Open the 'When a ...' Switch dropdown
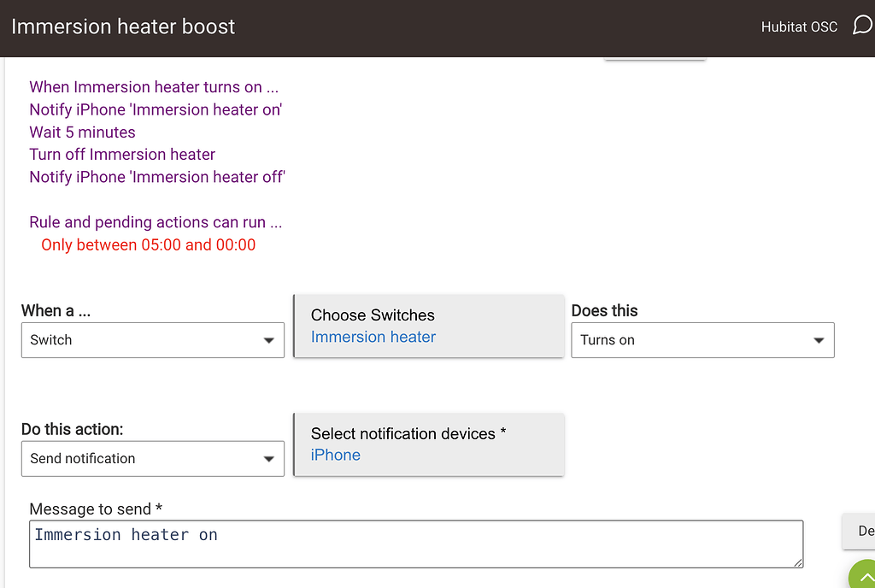The height and width of the screenshot is (588, 875). pyautogui.click(x=152, y=340)
